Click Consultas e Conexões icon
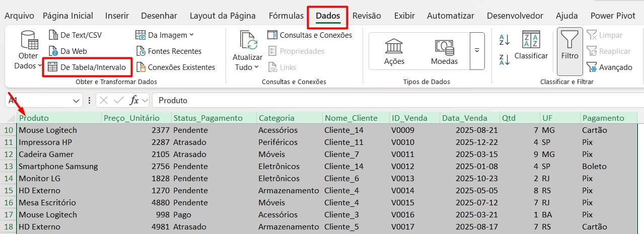The width and height of the screenshot is (644, 234). [x=272, y=35]
